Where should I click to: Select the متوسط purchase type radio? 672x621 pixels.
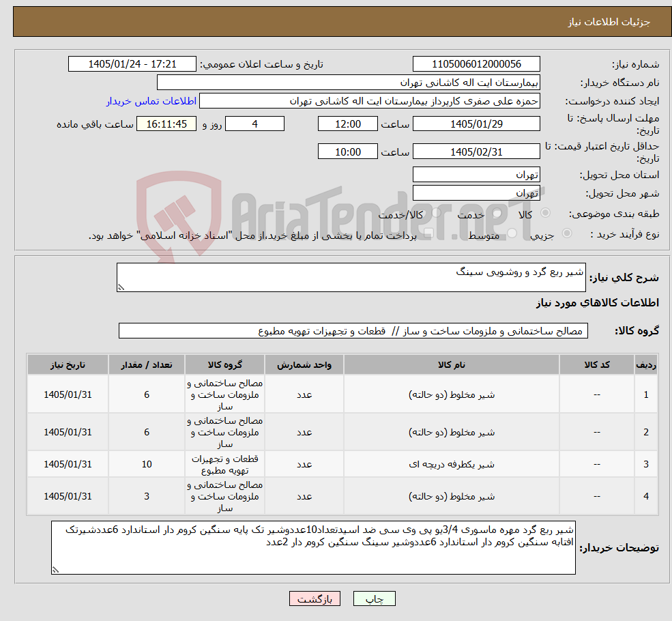pos(512,233)
